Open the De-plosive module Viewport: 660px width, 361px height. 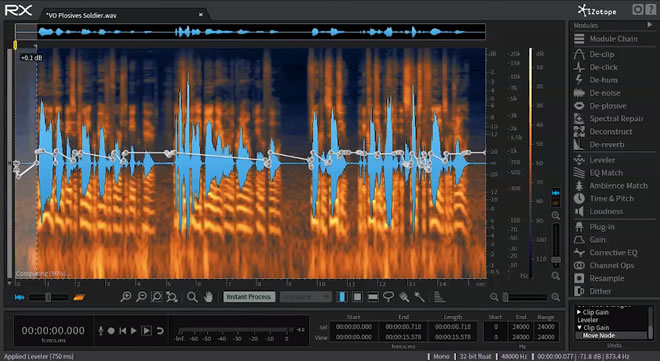tap(600, 106)
